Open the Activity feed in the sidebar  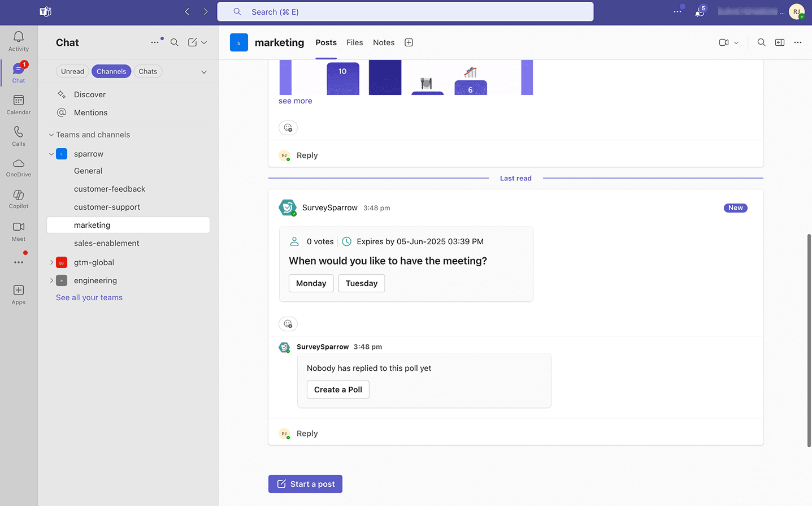(x=19, y=41)
